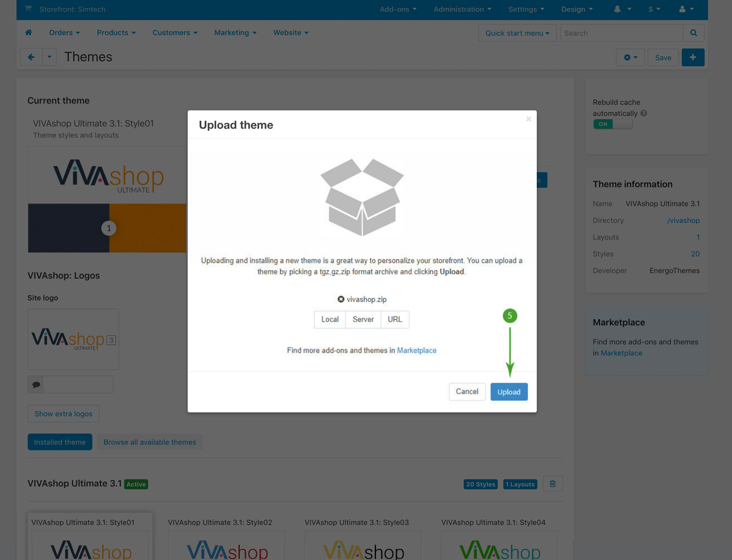Expand the Design dropdown

pyautogui.click(x=577, y=9)
